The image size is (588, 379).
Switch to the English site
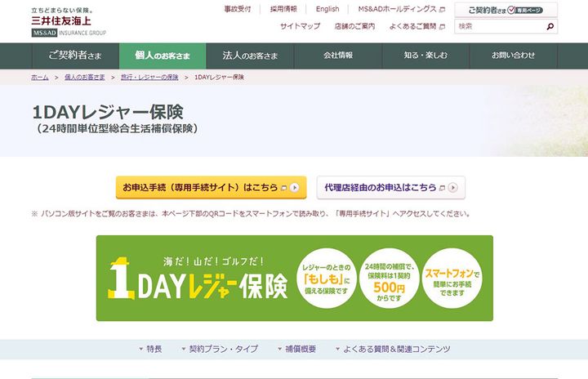pos(327,9)
